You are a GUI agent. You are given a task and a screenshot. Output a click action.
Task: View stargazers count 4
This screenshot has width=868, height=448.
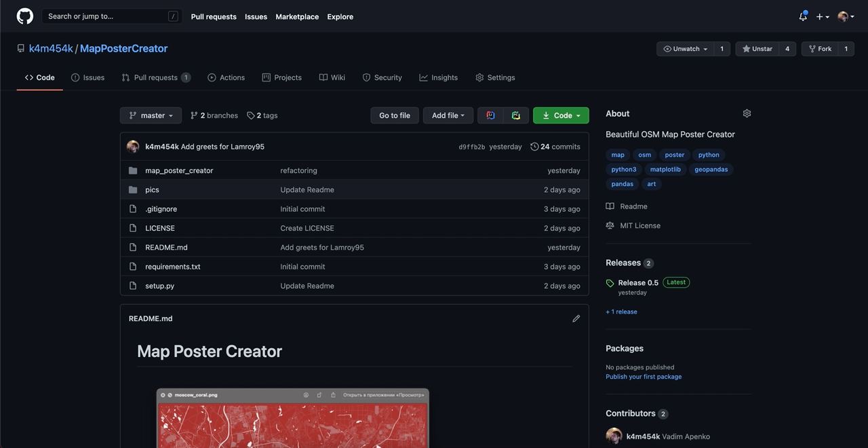click(x=787, y=49)
